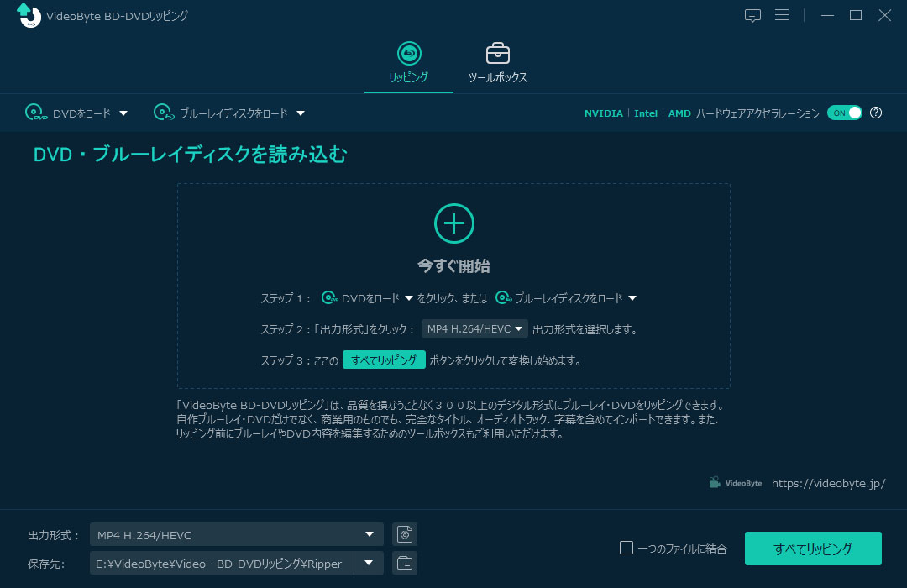Viewport: 907px width, 588px height.
Task: Click the toolbox briefcase icon
Action: pyautogui.click(x=497, y=53)
